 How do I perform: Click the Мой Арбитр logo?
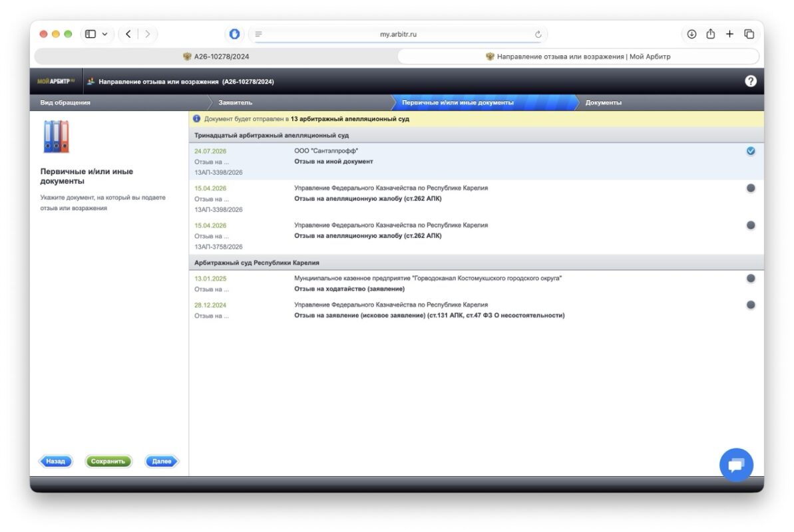click(56, 82)
